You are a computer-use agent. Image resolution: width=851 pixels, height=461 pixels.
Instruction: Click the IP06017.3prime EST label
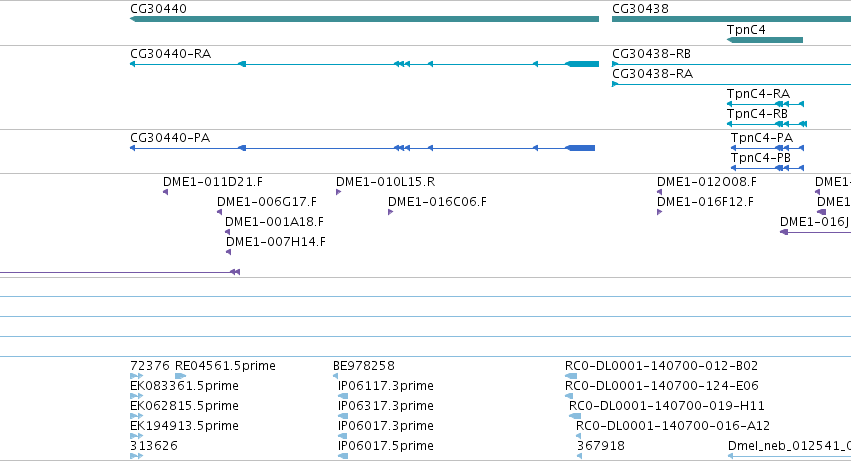pyautogui.click(x=386, y=426)
